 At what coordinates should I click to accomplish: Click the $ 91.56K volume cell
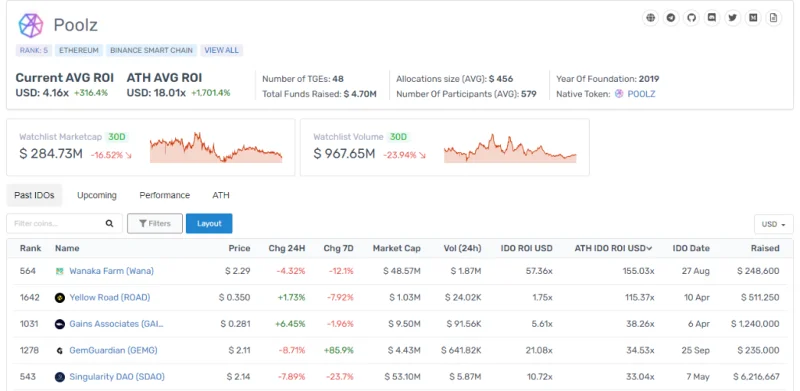[x=464, y=324]
